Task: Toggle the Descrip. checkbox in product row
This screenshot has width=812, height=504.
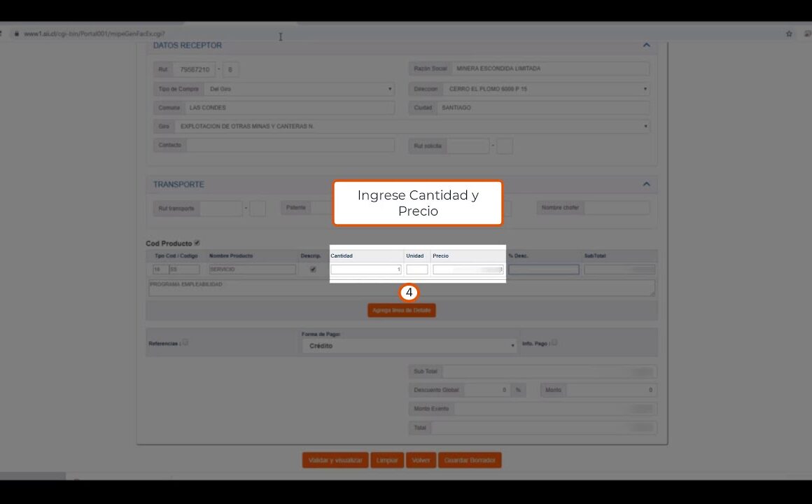Action: (313, 269)
